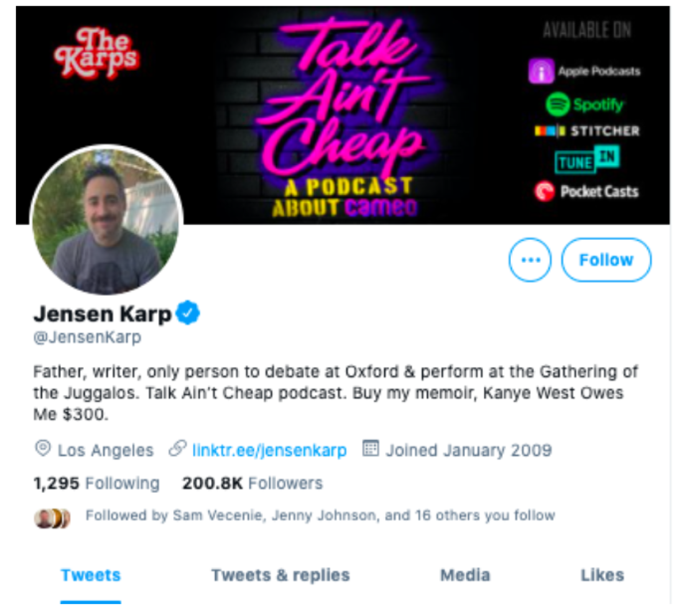This screenshot has height=616, width=688.
Task: Click the Apple Podcasts icon in banner
Action: click(541, 71)
